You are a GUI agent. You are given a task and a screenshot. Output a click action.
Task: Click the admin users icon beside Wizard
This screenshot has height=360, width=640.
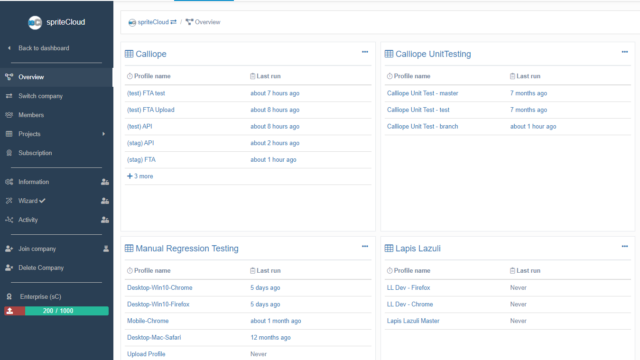(105, 201)
